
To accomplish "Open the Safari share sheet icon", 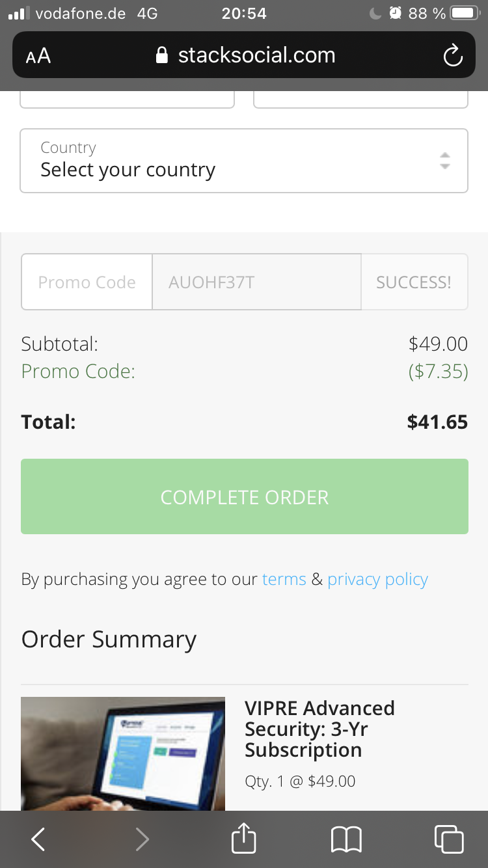I will pos(244,838).
